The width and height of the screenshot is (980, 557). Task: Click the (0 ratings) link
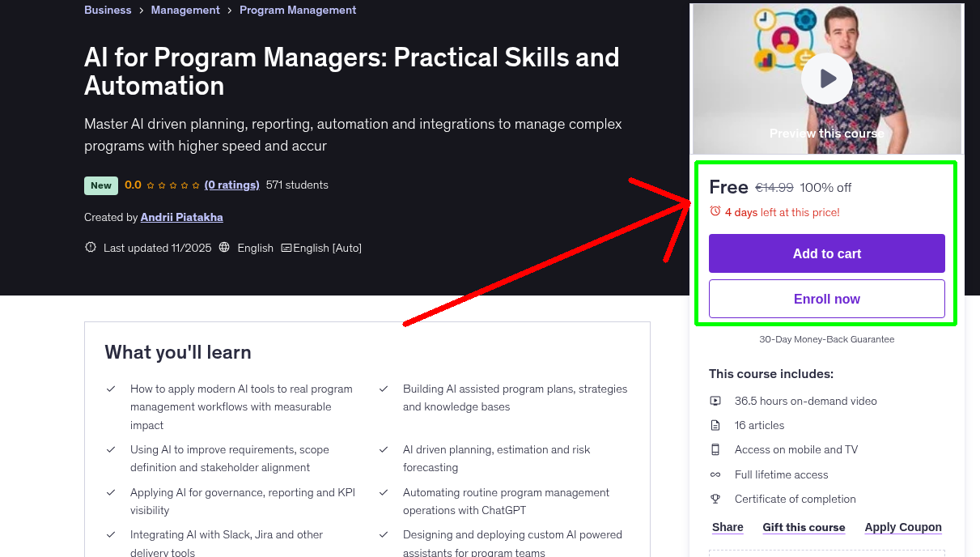pyautogui.click(x=231, y=185)
